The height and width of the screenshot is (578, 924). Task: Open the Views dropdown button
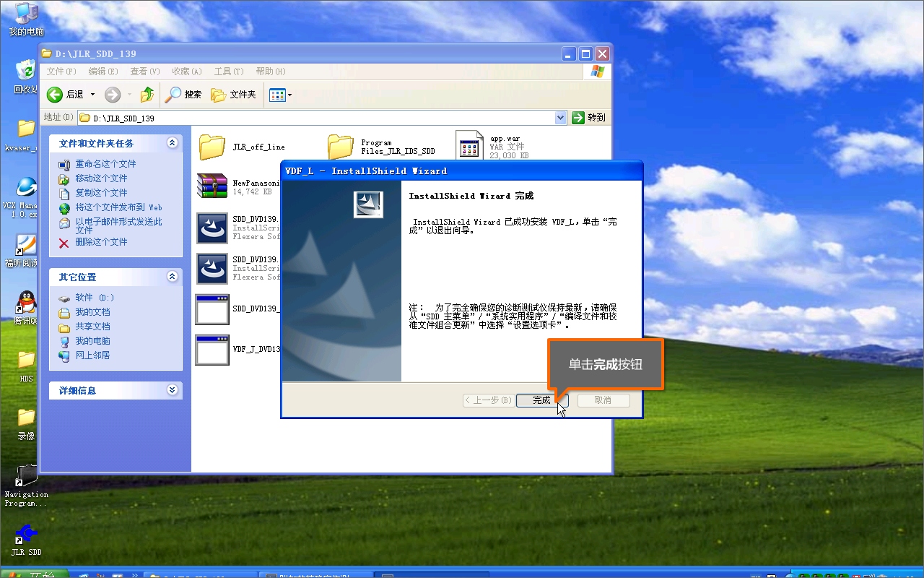click(x=280, y=95)
